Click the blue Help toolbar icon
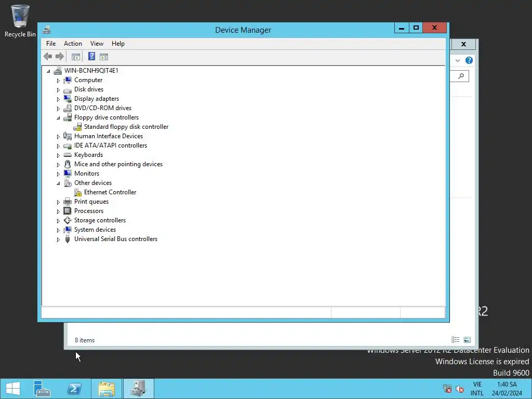532x399 pixels. click(91, 56)
